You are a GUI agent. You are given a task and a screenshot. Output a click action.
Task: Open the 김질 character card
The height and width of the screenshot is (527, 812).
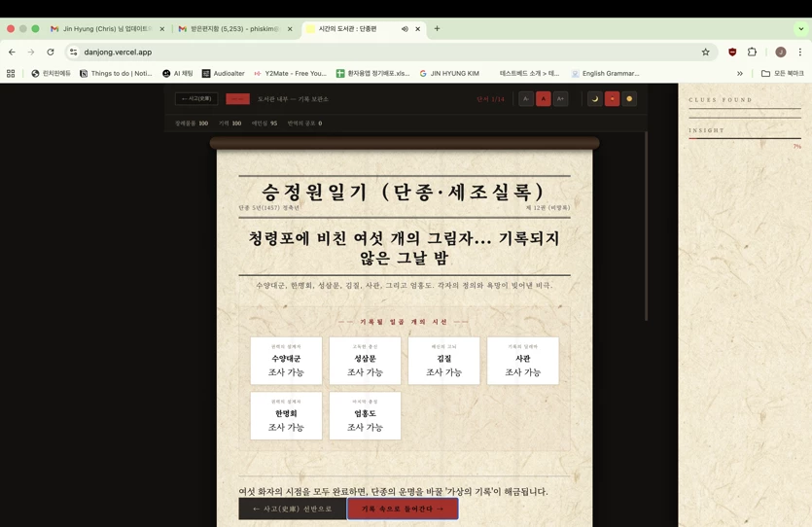click(x=443, y=361)
